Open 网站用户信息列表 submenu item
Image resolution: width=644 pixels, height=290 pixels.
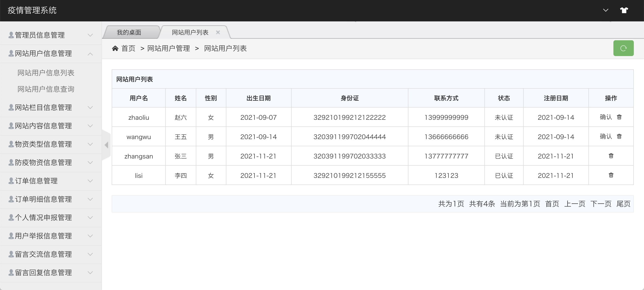(46, 73)
